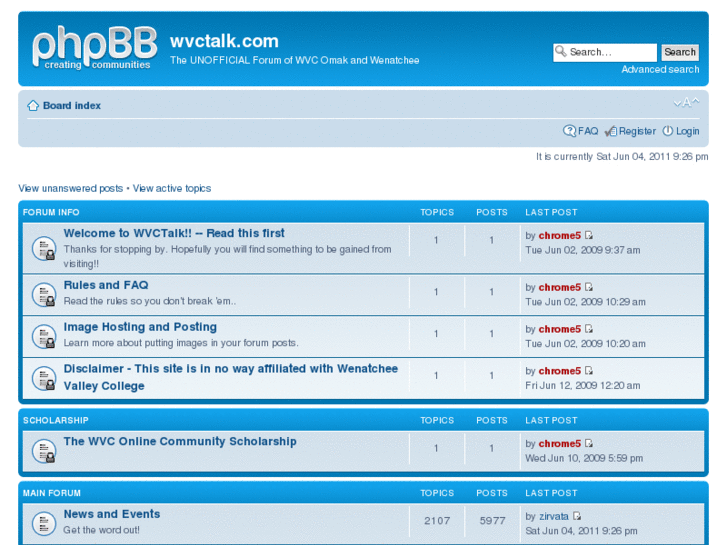Open the Image Hosting and Posting forum
The image size is (727, 545).
click(x=140, y=327)
